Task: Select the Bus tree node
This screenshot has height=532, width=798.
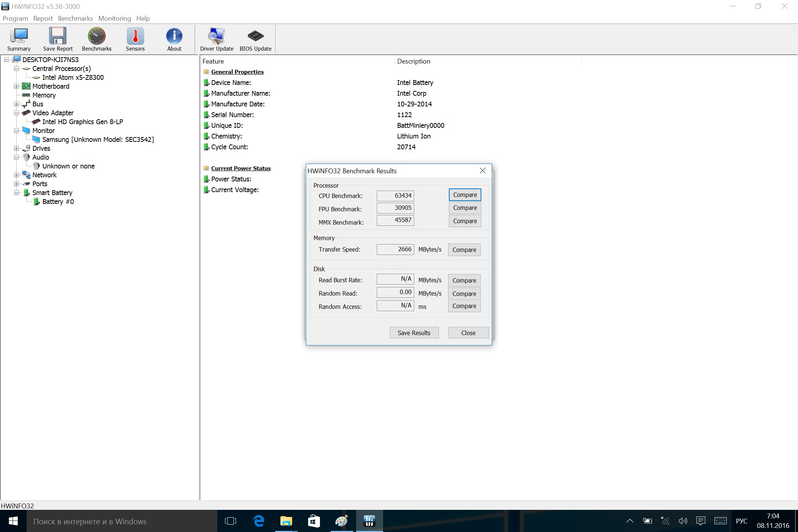Action: click(x=38, y=104)
